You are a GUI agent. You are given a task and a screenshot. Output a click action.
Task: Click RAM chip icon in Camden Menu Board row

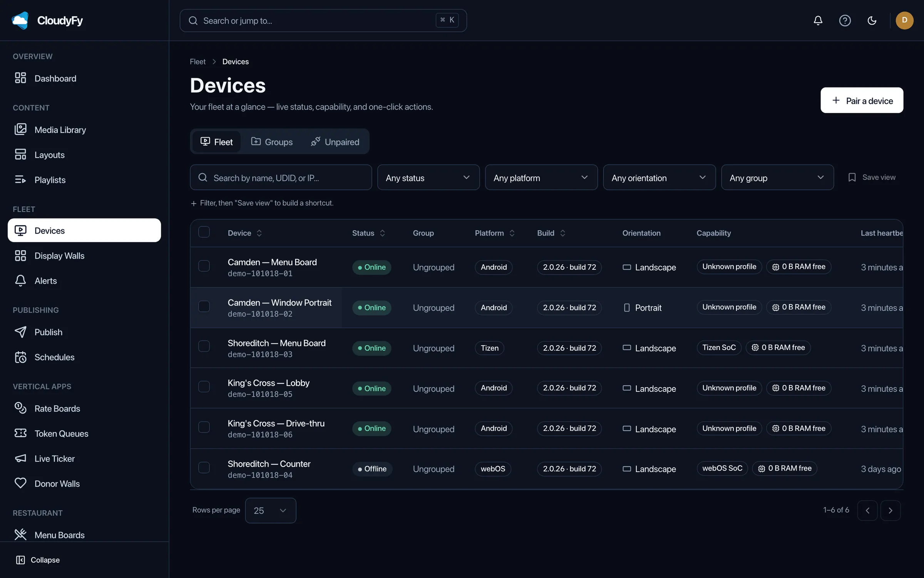click(x=775, y=267)
